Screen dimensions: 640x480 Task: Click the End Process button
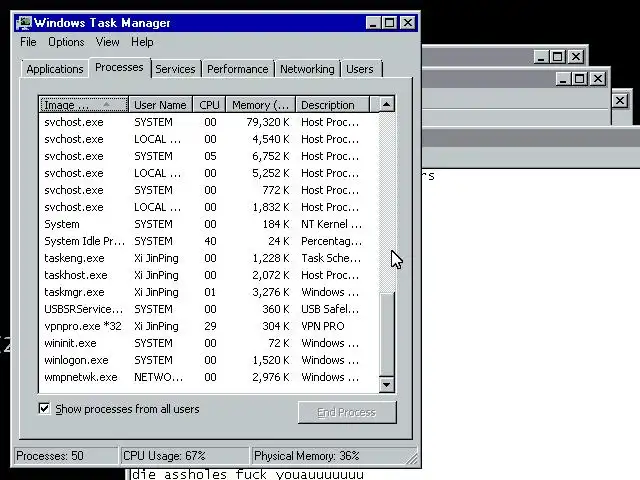[347, 412]
